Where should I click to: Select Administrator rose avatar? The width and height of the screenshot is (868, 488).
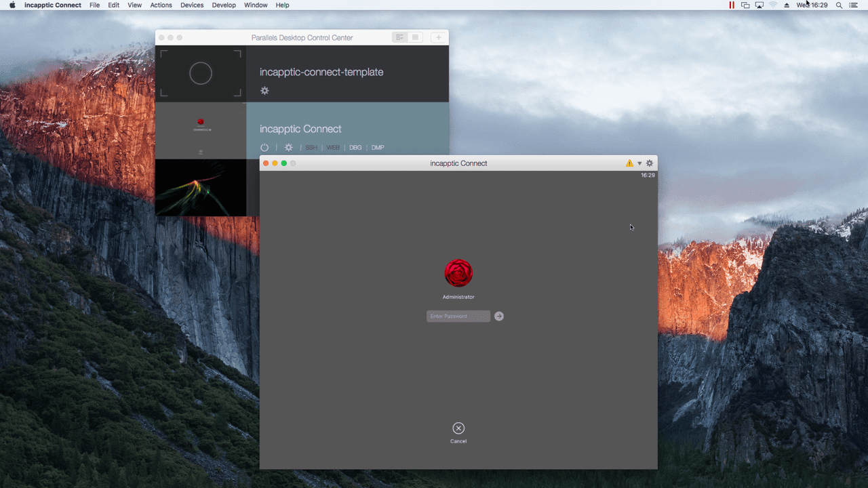click(x=458, y=273)
